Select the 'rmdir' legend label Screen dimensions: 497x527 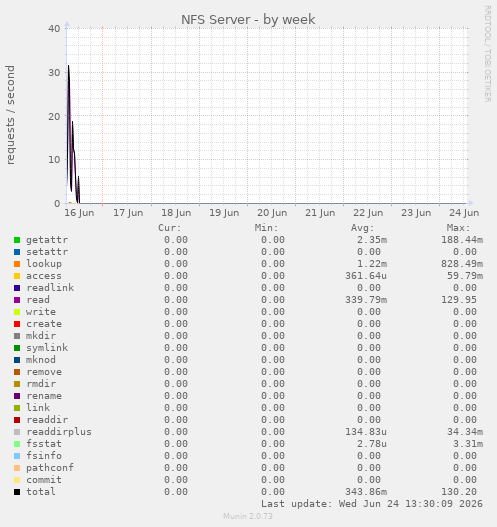pyautogui.click(x=41, y=384)
